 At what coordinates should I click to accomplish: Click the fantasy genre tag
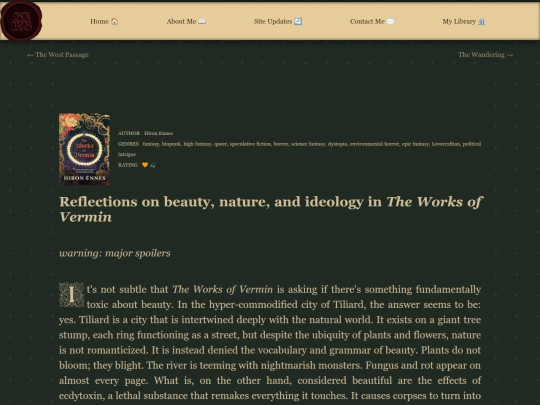[151, 144]
